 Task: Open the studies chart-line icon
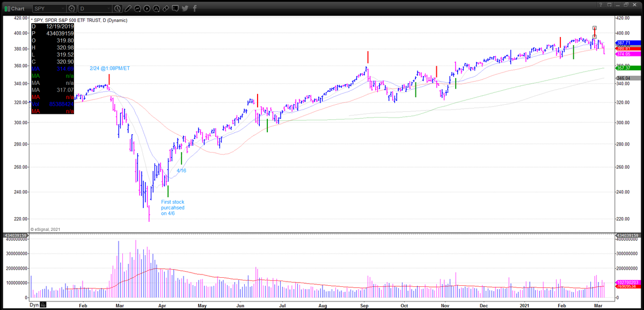point(138,9)
